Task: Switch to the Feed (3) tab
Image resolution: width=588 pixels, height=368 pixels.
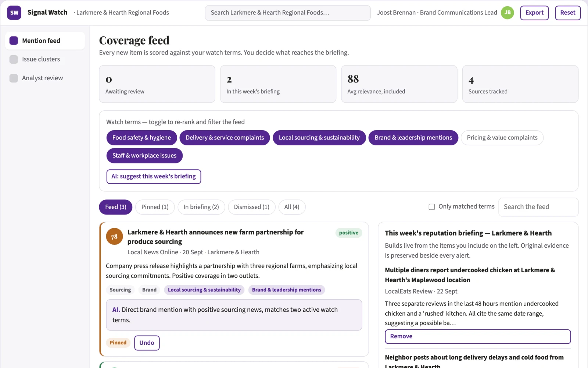Action: (x=115, y=207)
